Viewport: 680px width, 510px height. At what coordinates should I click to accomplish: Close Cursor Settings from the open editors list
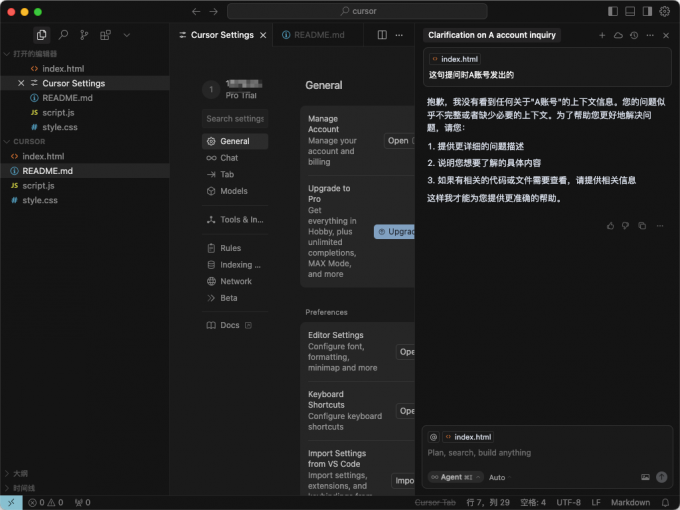pos(21,83)
